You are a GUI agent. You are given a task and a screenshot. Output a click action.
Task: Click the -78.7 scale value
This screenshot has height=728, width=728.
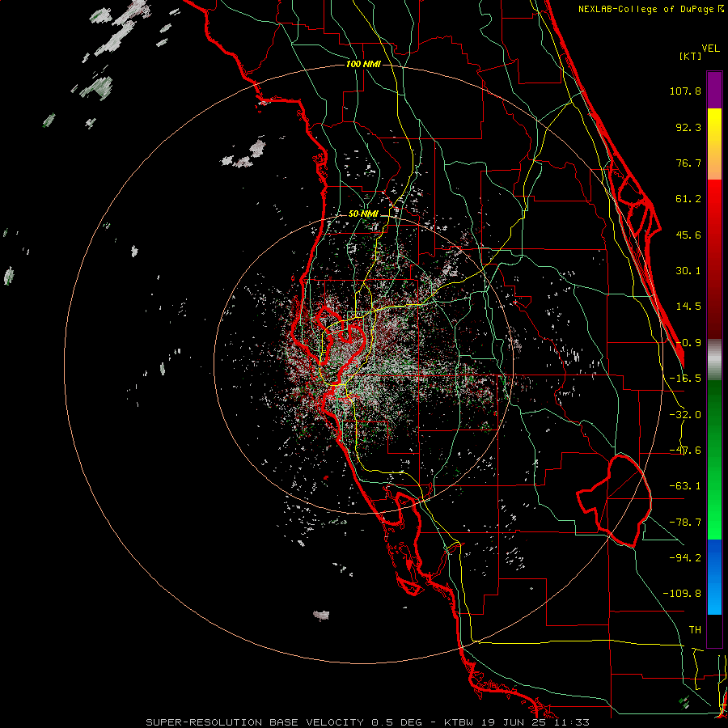pyautogui.click(x=685, y=523)
